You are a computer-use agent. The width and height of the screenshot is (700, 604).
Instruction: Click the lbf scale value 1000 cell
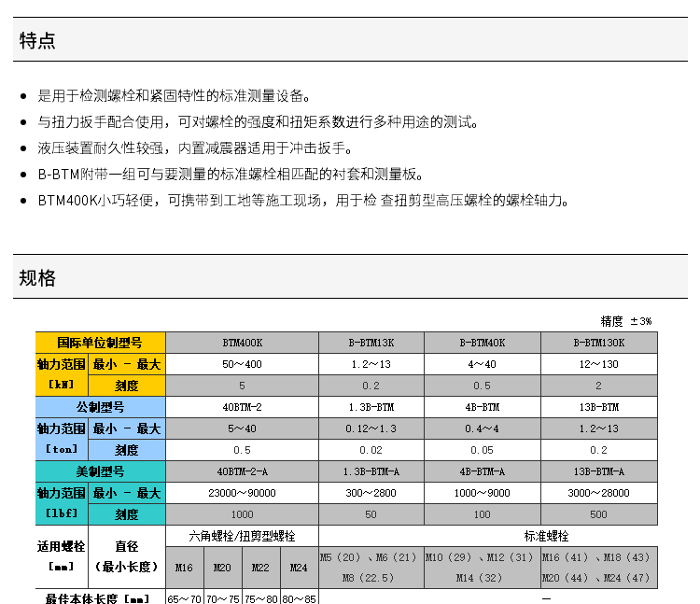click(242, 513)
